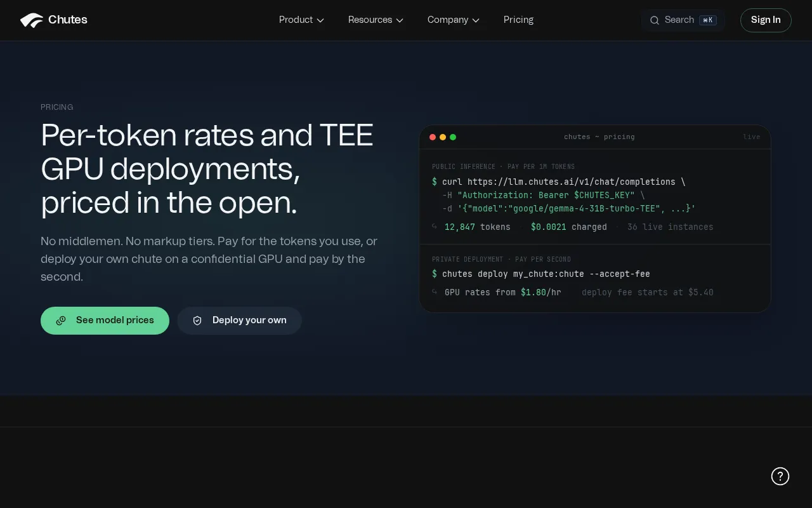Click the green dot in terminal window
Screen dimensions: 812x508
coord(453,137)
